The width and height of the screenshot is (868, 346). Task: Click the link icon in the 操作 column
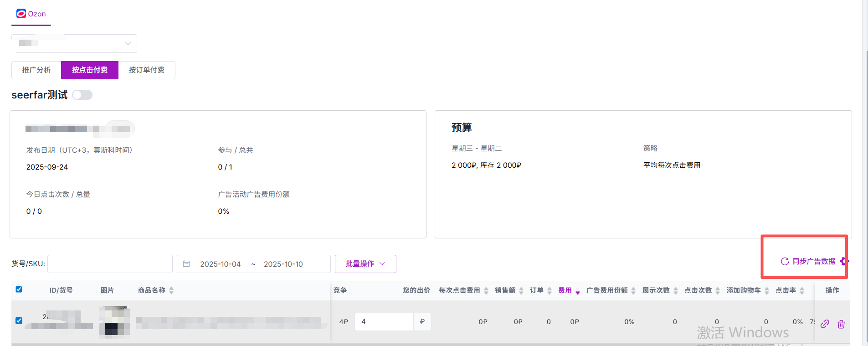(825, 324)
